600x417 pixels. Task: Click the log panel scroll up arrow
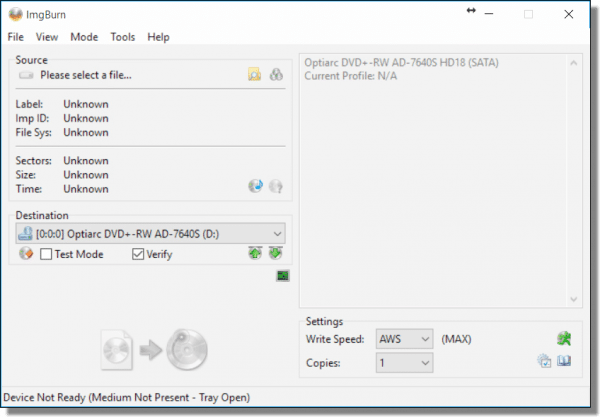574,63
